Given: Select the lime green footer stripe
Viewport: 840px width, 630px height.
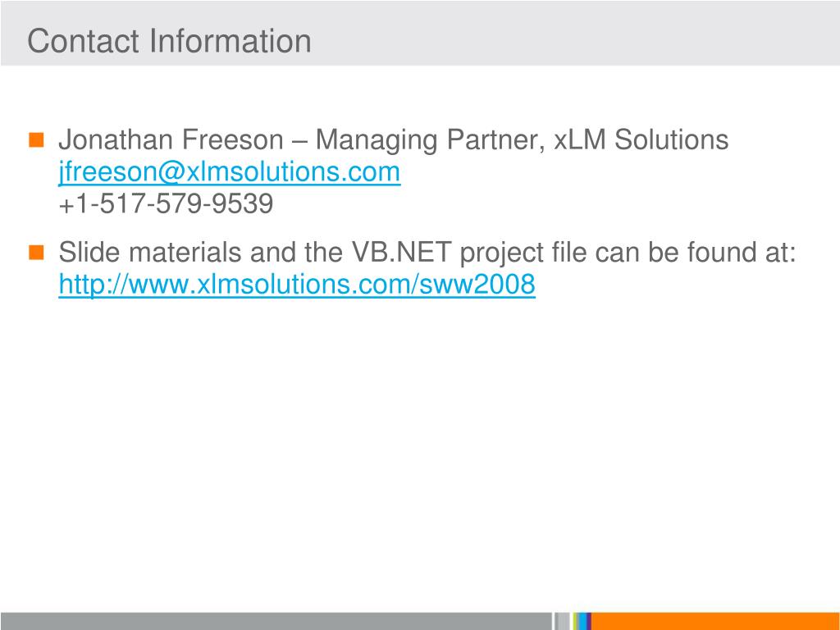Looking at the screenshot, I should coord(575,622).
